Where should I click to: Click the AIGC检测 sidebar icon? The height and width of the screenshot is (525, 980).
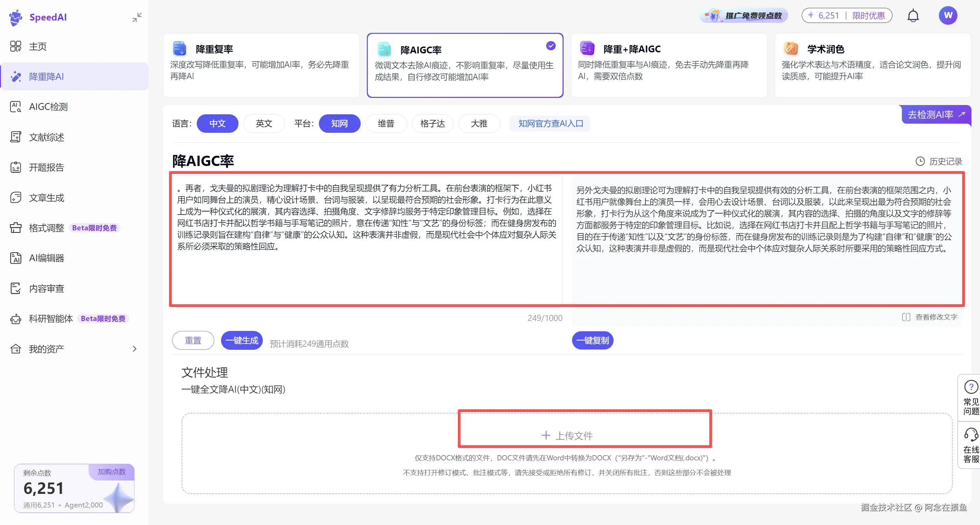16,107
